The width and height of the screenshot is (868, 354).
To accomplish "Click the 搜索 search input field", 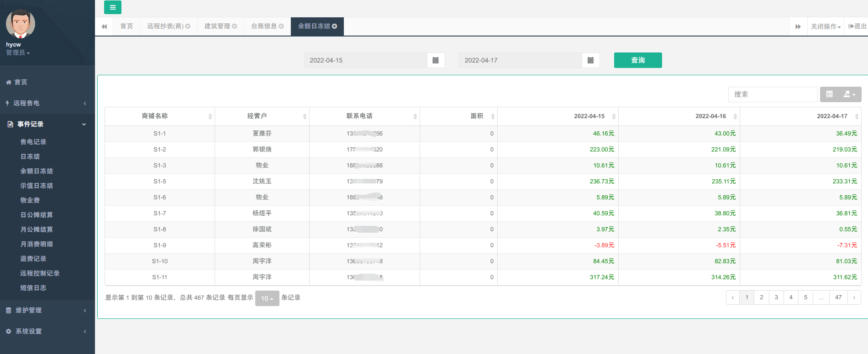I will tap(772, 94).
